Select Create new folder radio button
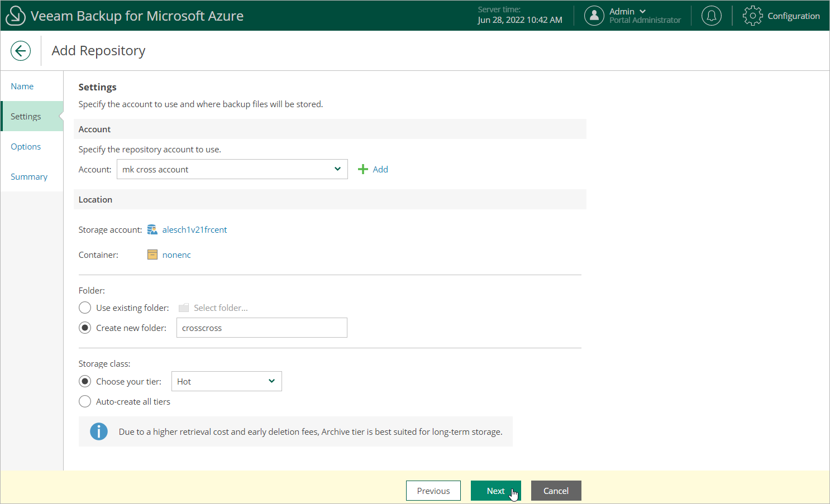This screenshot has width=830, height=504. tap(85, 328)
